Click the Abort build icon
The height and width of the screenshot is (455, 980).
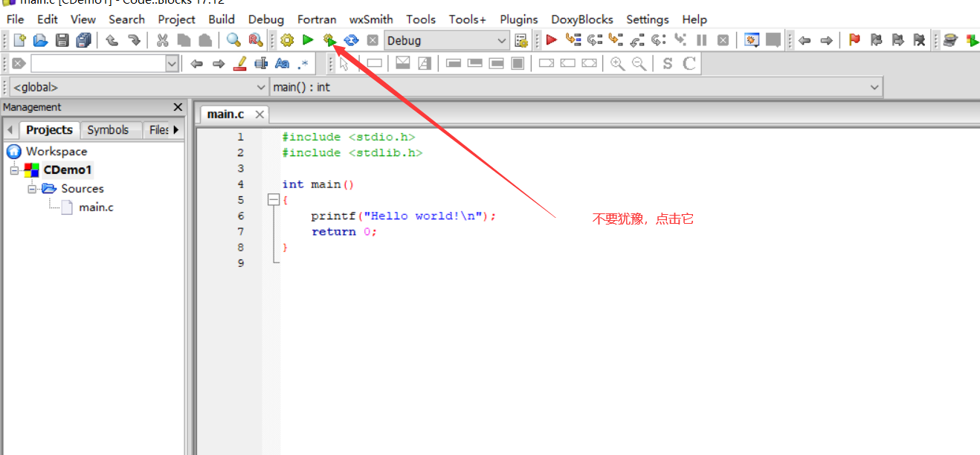pos(373,40)
